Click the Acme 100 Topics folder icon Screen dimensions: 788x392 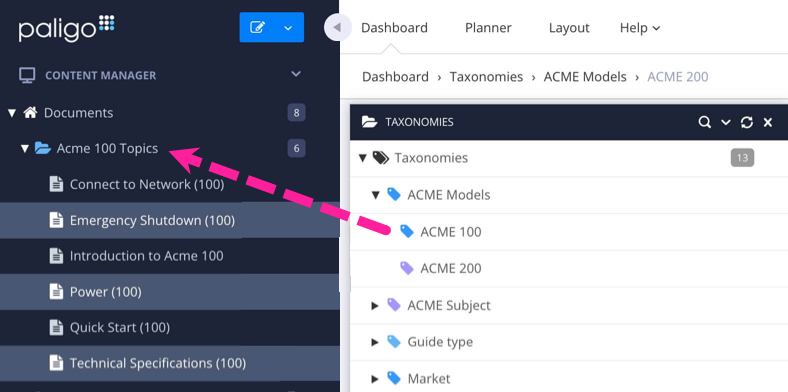(43, 148)
